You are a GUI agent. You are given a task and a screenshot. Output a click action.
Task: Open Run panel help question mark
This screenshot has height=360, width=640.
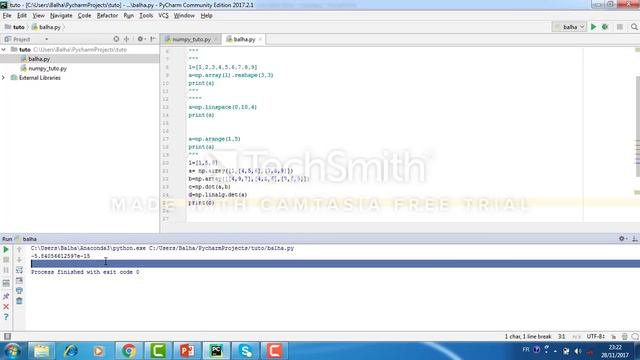point(6,317)
